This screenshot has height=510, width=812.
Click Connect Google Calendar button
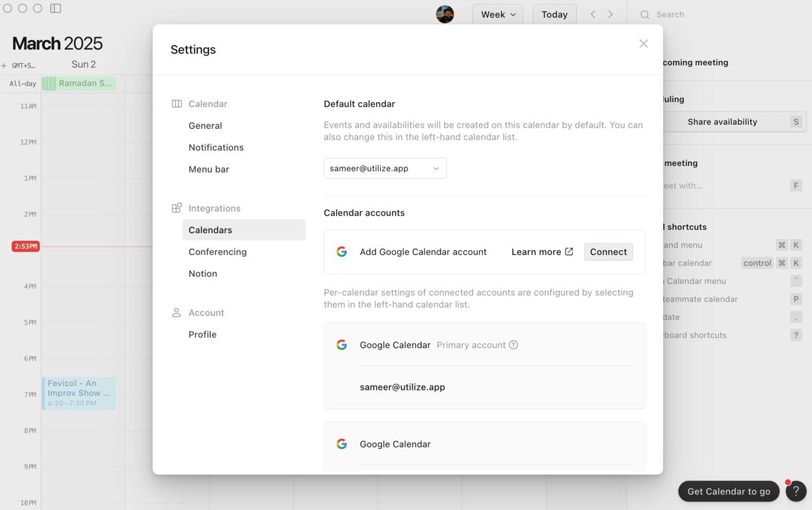608,252
